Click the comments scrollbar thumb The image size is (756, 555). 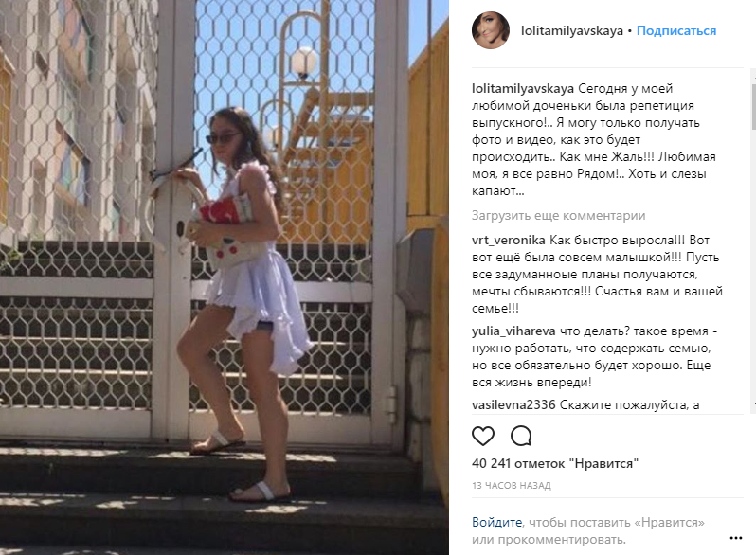coord(753,107)
